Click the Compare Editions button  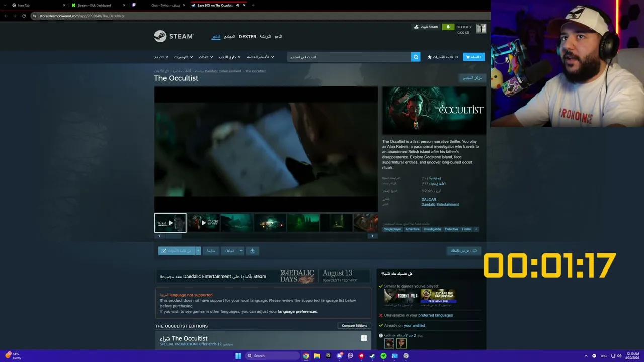pyautogui.click(x=354, y=326)
